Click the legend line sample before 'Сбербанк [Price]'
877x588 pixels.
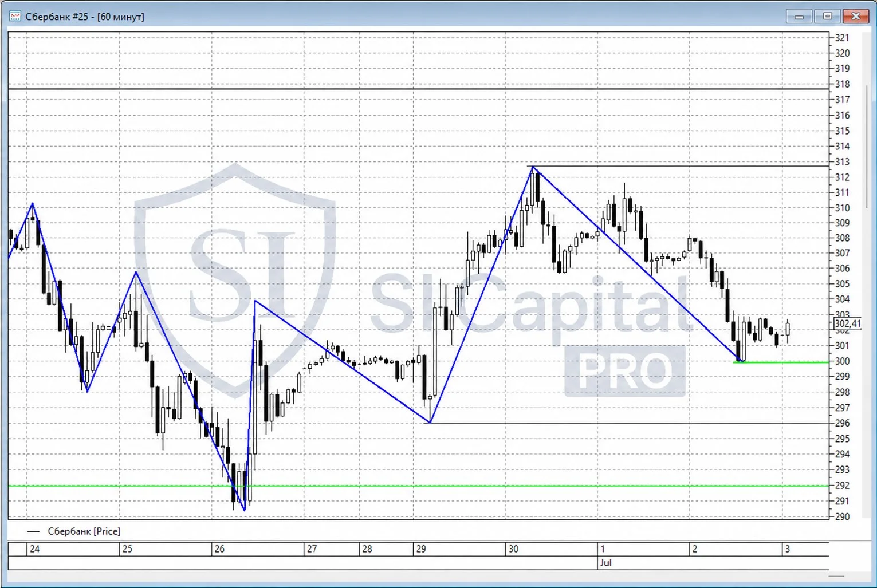click(34, 532)
